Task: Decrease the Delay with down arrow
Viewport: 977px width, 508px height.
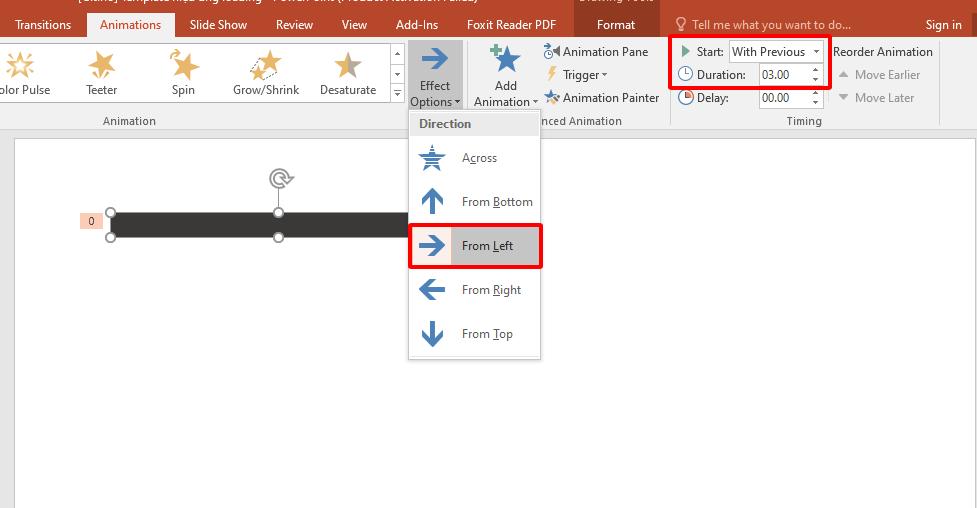Action: (x=816, y=103)
